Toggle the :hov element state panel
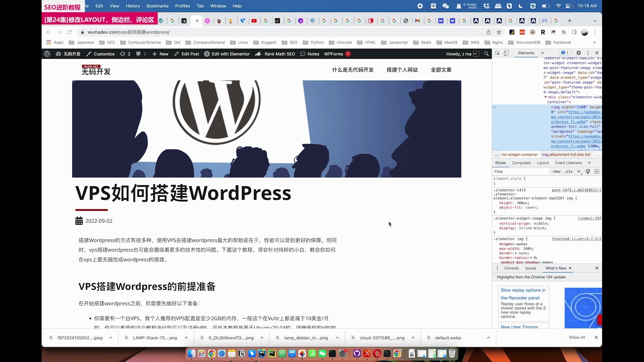 point(556,172)
